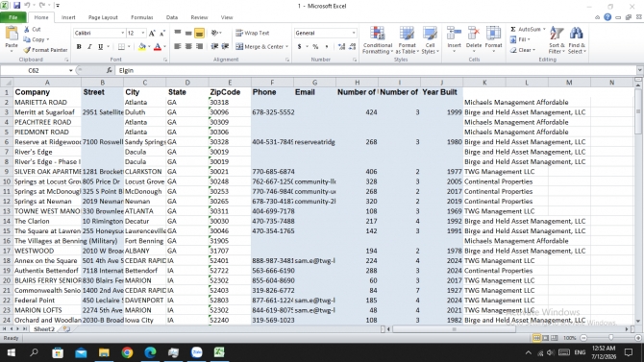Toggle Middle Align
The image size is (644, 362).
(188, 33)
